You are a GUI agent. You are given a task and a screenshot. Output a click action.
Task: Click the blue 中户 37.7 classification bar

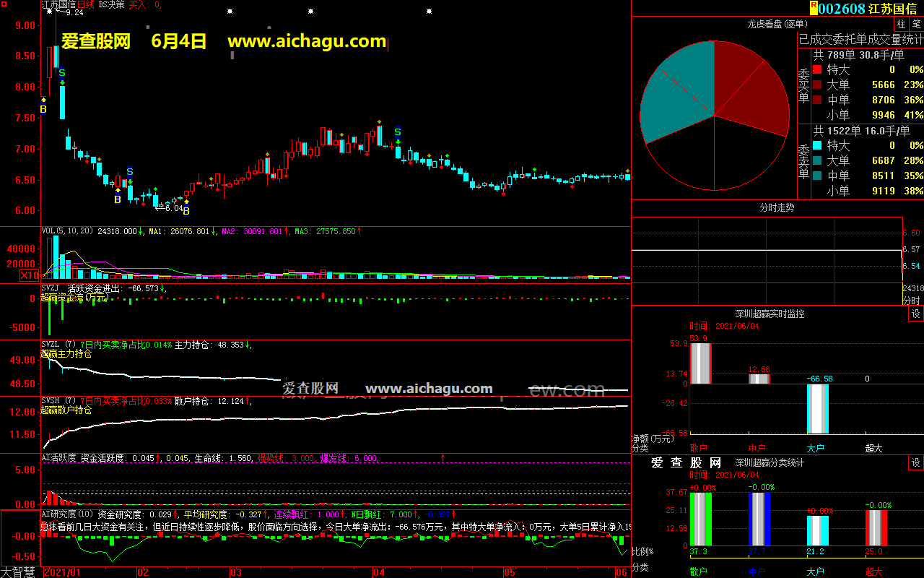[759, 519]
